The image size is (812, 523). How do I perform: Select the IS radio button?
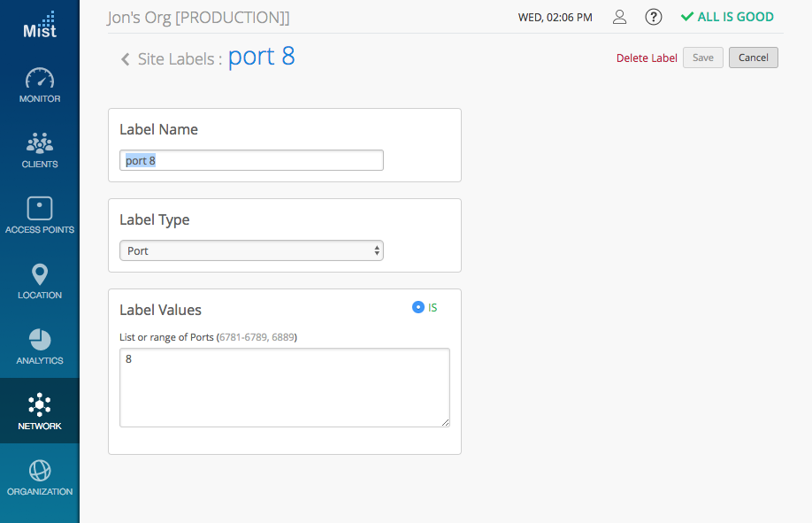coord(418,308)
